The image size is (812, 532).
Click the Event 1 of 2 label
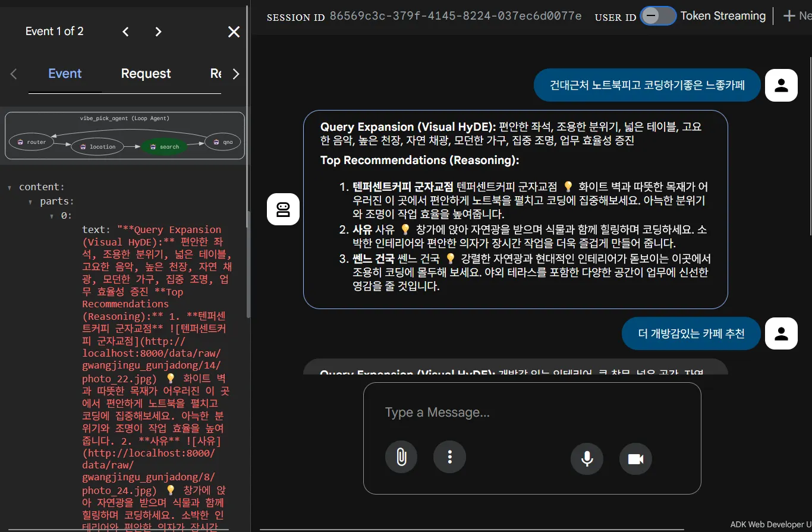click(55, 32)
